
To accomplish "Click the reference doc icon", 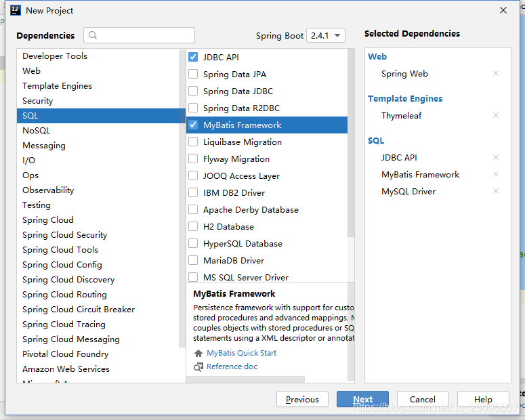I will tap(198, 367).
